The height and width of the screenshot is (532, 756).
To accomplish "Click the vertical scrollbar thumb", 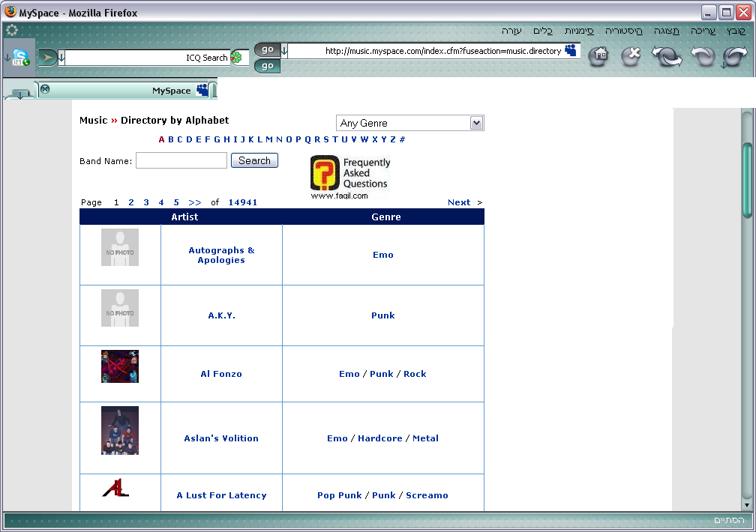I will click(747, 180).
